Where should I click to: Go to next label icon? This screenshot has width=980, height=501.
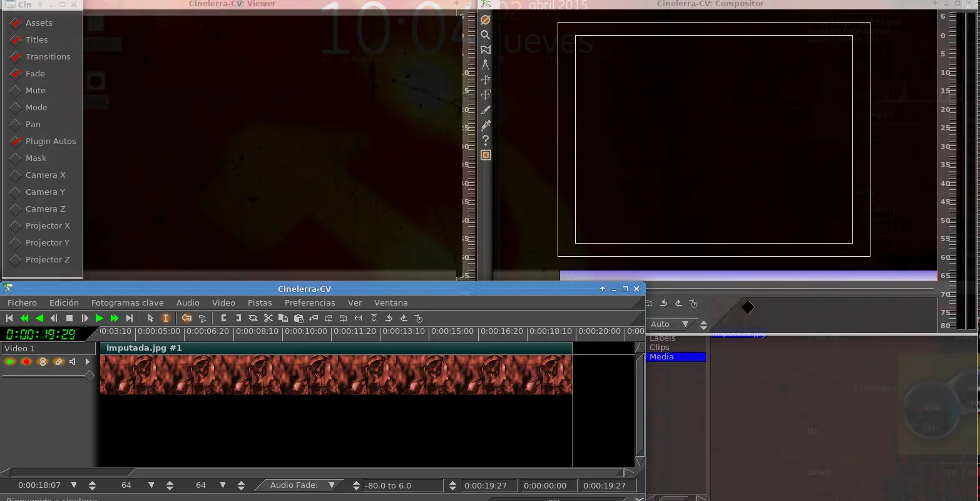tap(344, 318)
